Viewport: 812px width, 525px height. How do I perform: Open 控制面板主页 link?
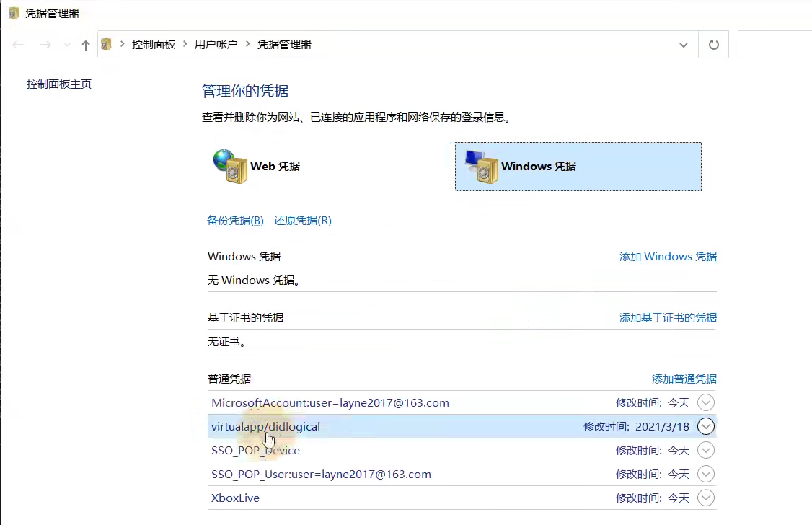(x=59, y=84)
